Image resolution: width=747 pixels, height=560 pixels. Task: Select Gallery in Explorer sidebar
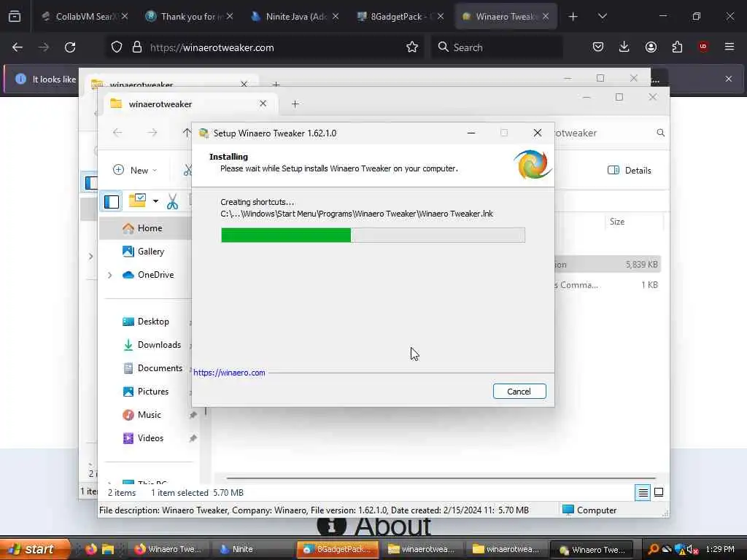click(145, 252)
